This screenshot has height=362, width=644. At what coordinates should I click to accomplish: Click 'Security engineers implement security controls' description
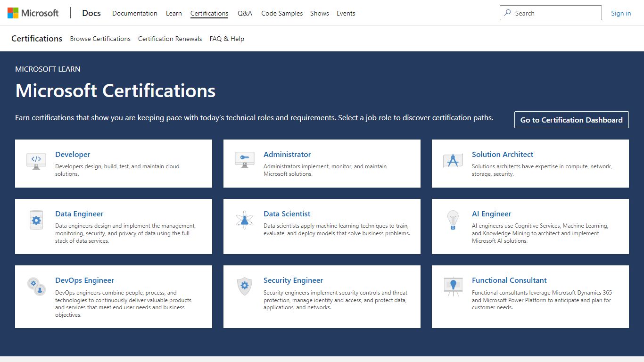(x=335, y=300)
